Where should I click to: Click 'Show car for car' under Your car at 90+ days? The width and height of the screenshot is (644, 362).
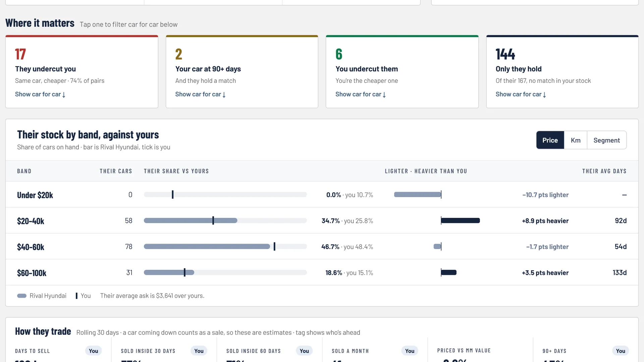pos(201,95)
